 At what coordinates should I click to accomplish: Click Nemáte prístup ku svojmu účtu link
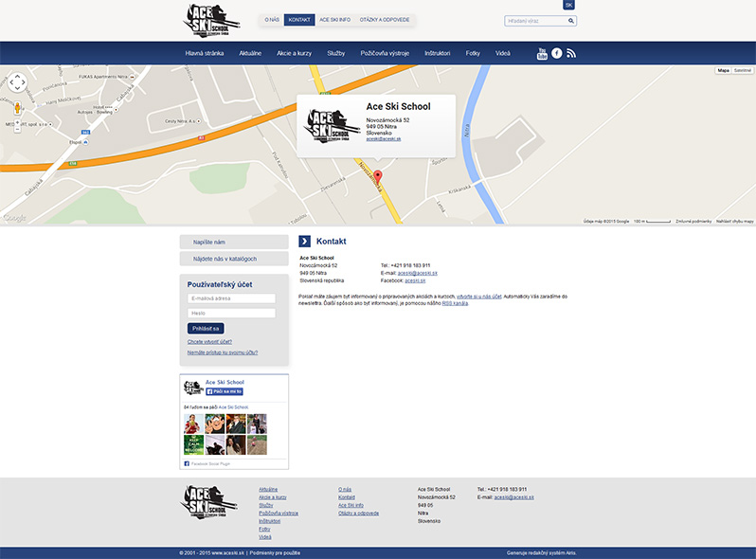tap(223, 352)
